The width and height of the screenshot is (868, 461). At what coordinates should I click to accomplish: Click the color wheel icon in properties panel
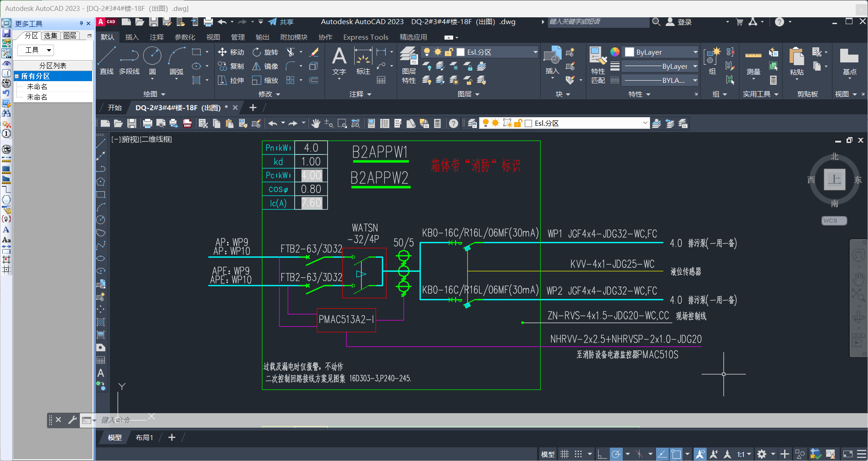(615, 52)
